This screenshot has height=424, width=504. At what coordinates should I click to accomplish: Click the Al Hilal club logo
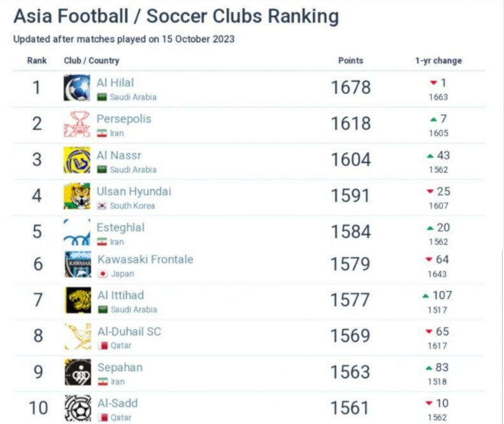coord(76,88)
